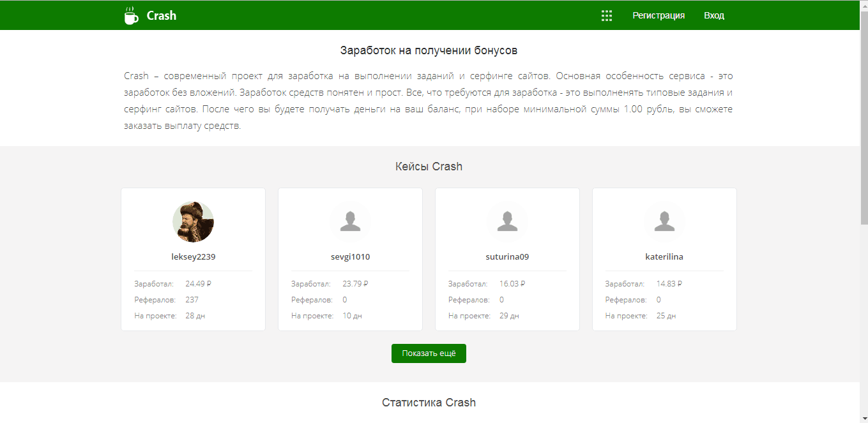This screenshot has height=423, width=868.
Task: Select the sevgi1010 username
Action: [x=350, y=256]
